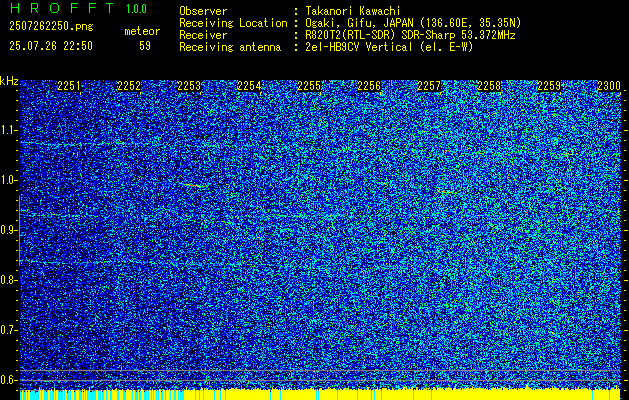This screenshot has width=629, height=400.
Task: Click time marker 2258
Action: (x=489, y=86)
